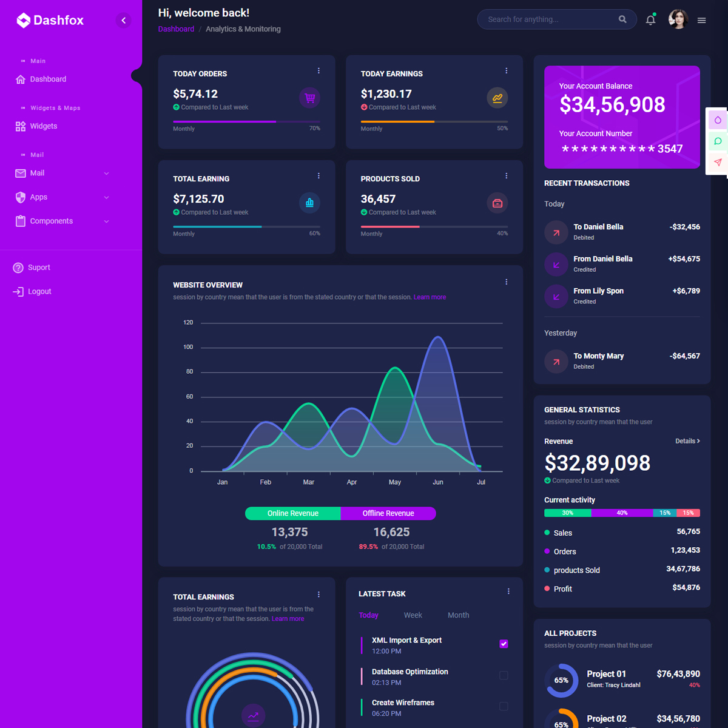Click Learn more in Total Earnings card
Viewport: 728px width, 728px height.
pos(288,619)
